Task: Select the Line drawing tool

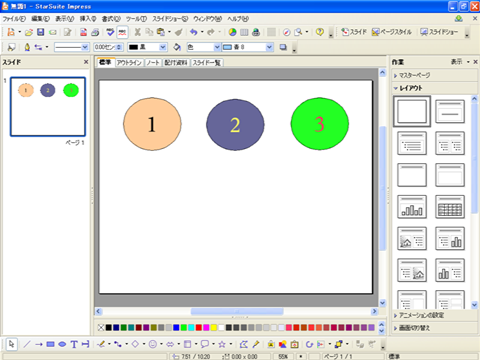Action: (x=27, y=344)
